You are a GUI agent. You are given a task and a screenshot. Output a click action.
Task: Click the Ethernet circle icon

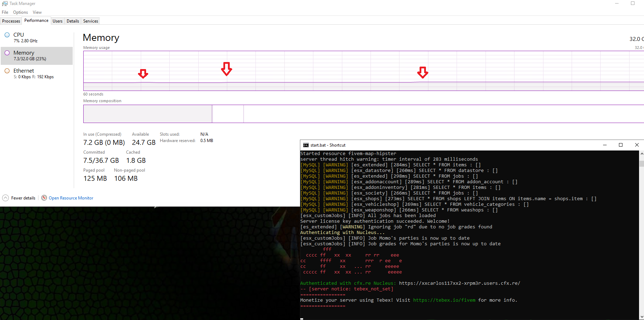(7, 71)
